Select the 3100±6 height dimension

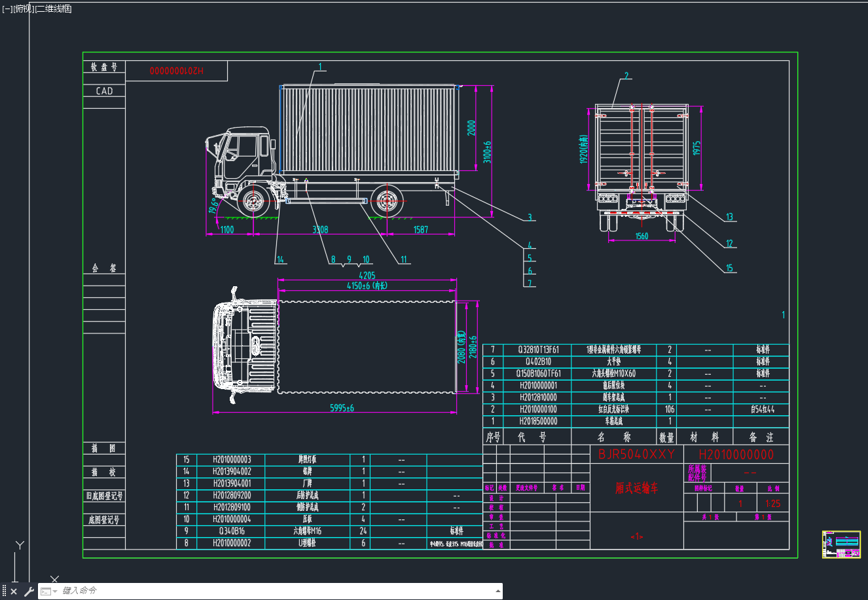pos(488,152)
